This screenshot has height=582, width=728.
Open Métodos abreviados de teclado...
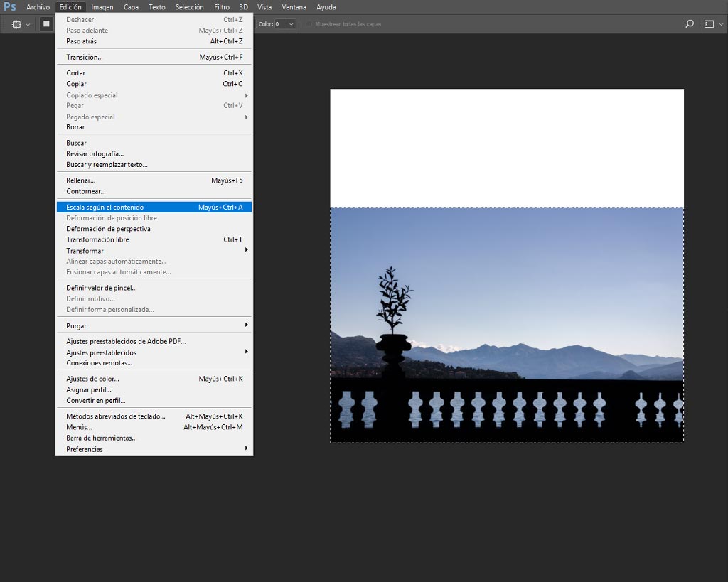point(154,416)
